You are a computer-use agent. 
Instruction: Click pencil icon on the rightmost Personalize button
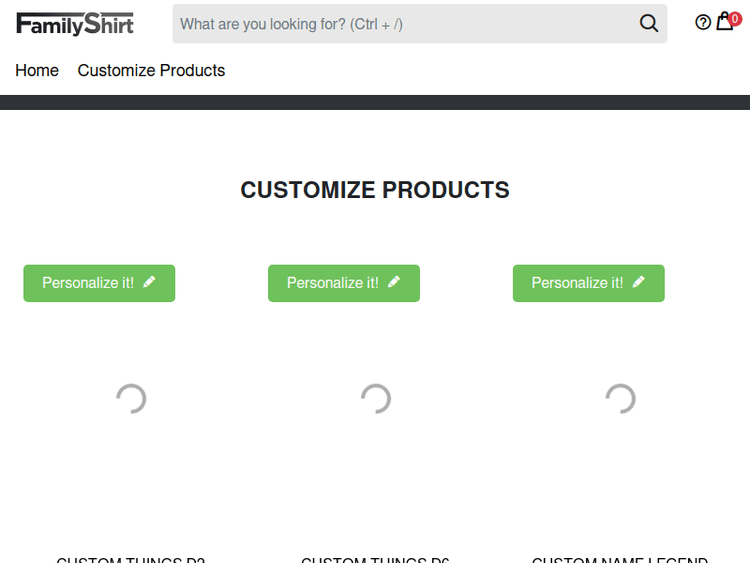point(639,283)
